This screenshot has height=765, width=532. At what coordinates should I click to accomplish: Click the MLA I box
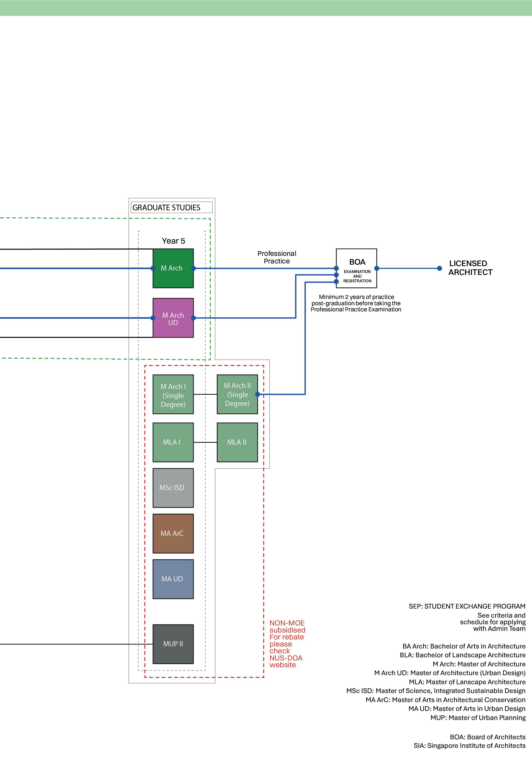tap(173, 442)
